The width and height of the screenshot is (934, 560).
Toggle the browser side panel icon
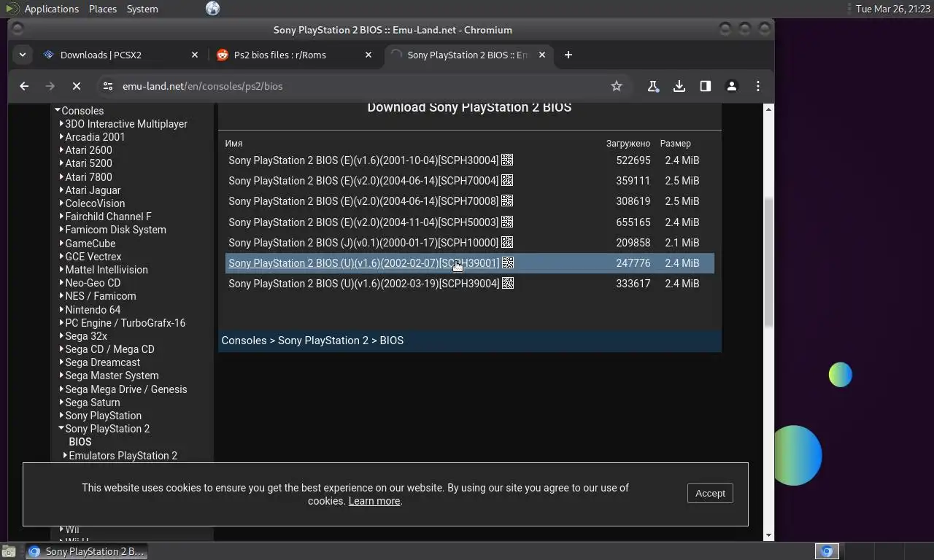click(706, 86)
